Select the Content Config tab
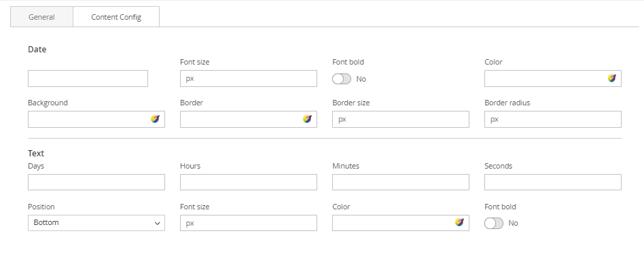This screenshot has height=278, width=644. [116, 17]
